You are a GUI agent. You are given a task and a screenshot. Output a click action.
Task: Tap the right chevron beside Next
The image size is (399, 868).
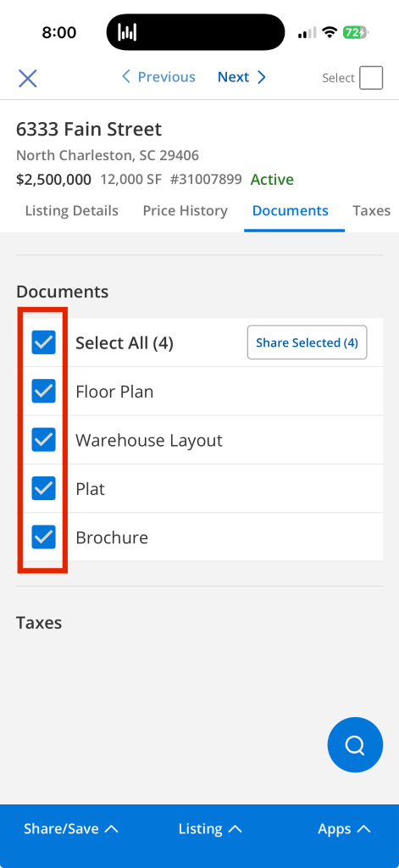click(261, 77)
